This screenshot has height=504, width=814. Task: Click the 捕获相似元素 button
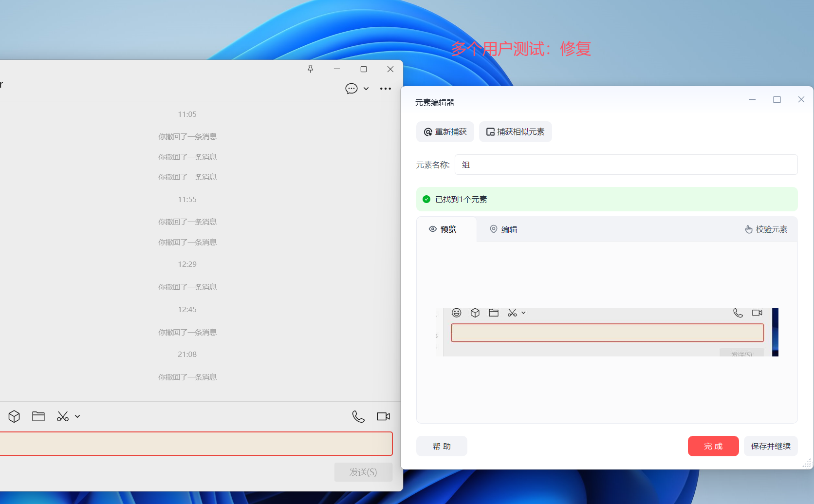pos(515,132)
